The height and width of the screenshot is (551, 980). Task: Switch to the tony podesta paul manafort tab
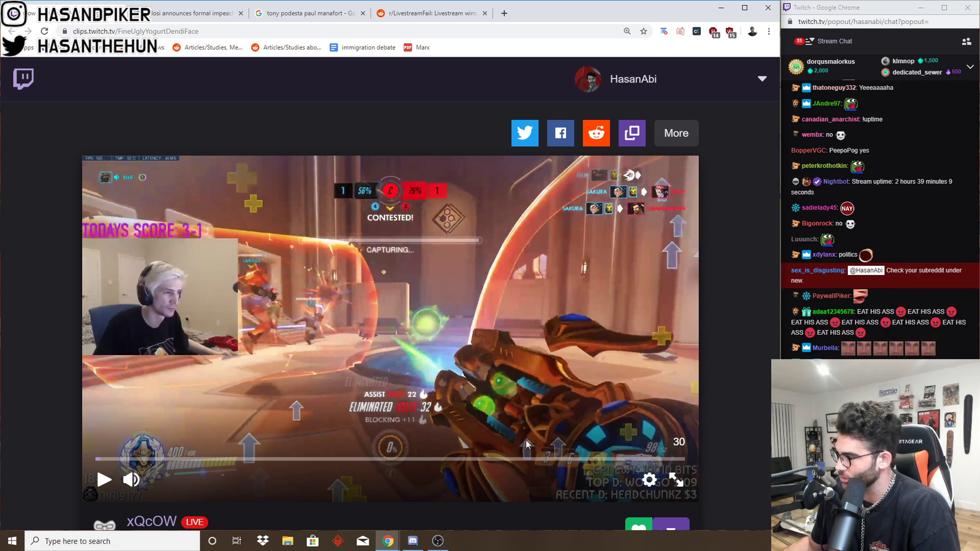[x=310, y=13]
